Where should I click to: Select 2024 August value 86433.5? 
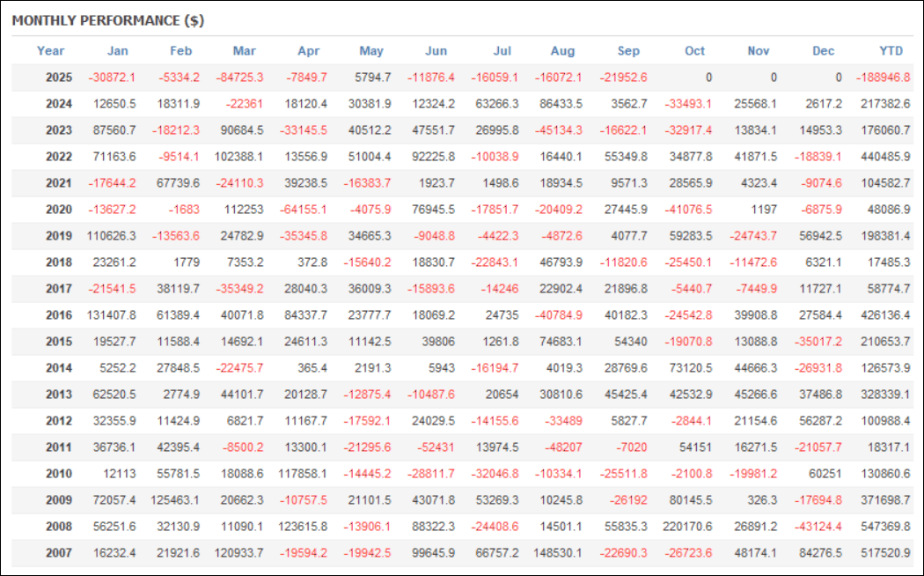coord(560,104)
